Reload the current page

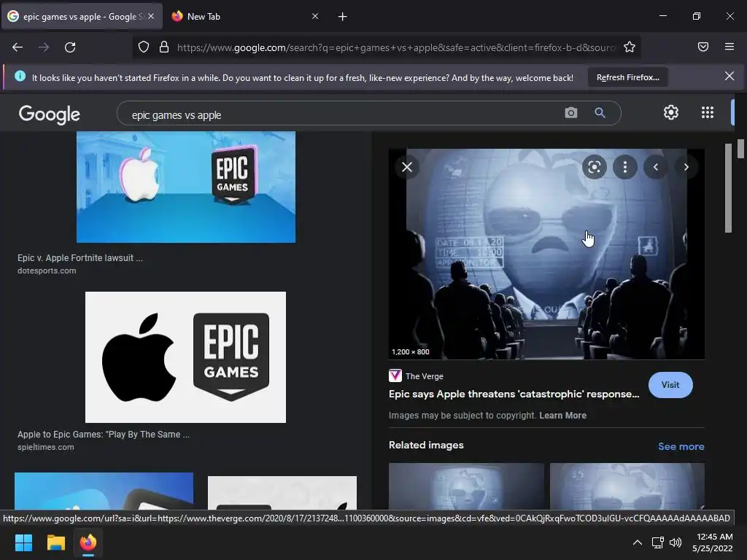tap(70, 47)
